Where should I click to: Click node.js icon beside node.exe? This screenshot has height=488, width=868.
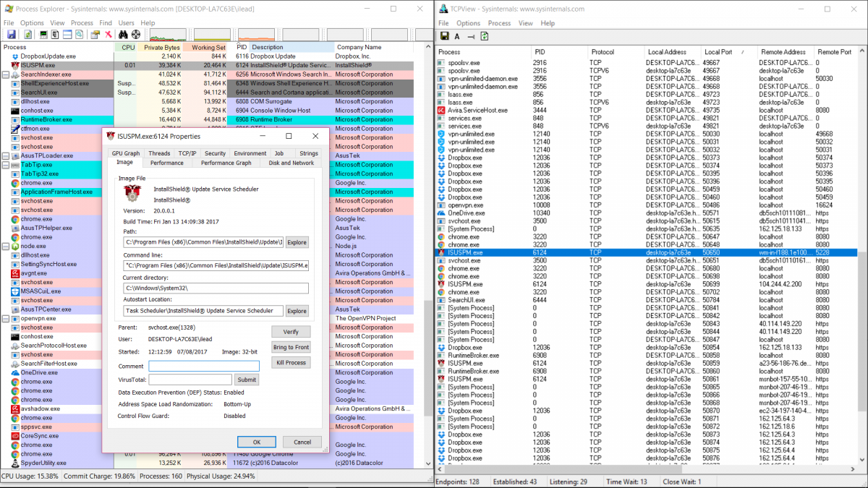(x=15, y=246)
